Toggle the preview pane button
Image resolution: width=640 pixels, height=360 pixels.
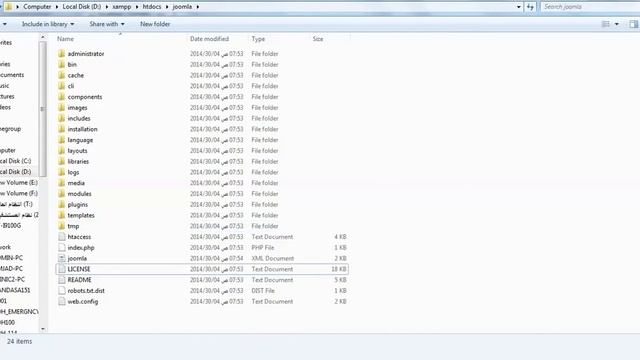coord(633,24)
